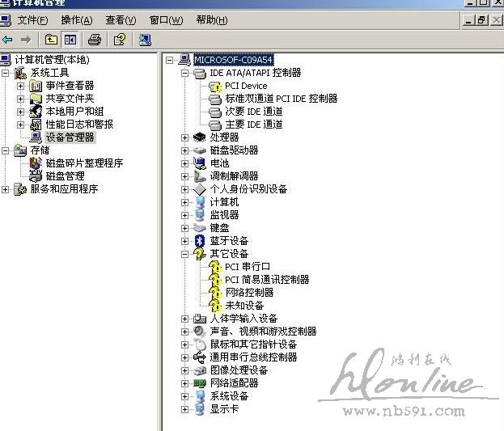Click the 网络适配器 card icon
Screen dimensions: 504x431
pyautogui.click(x=200, y=383)
